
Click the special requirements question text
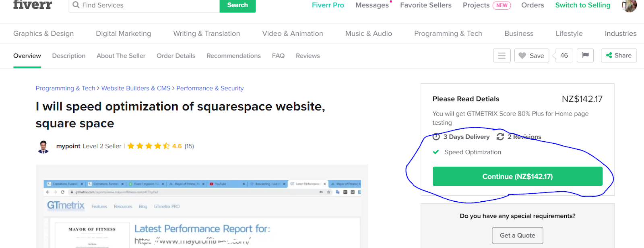[x=517, y=216]
